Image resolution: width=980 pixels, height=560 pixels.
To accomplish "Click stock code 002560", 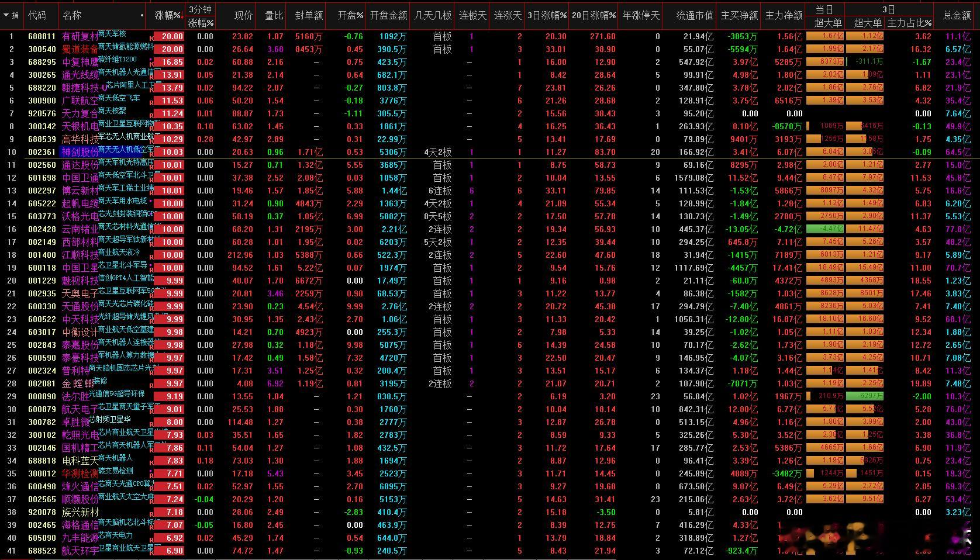I will [x=42, y=165].
